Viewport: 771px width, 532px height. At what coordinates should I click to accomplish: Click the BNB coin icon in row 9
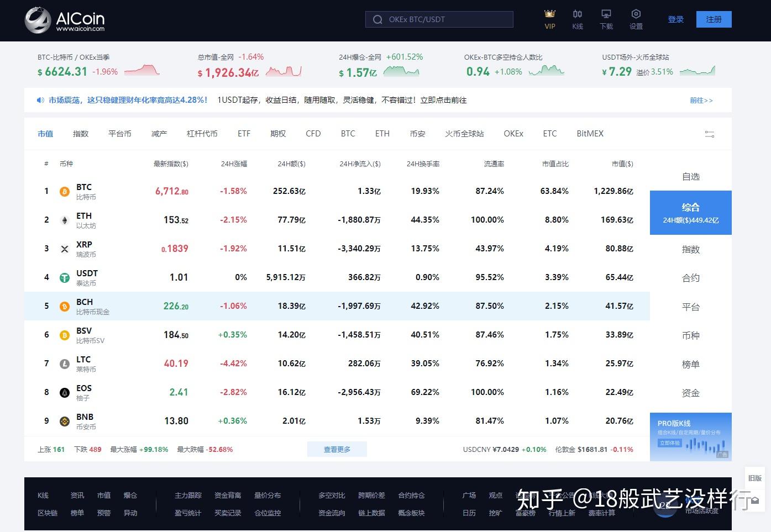pyautogui.click(x=65, y=422)
